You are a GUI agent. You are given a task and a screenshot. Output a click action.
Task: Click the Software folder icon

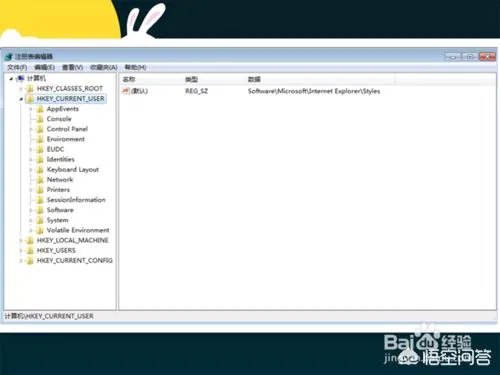tap(40, 210)
